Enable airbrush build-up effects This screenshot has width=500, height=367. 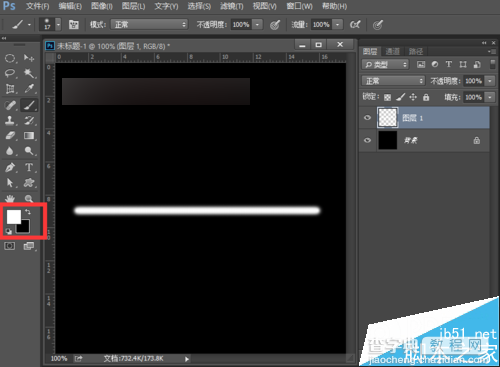coord(355,25)
